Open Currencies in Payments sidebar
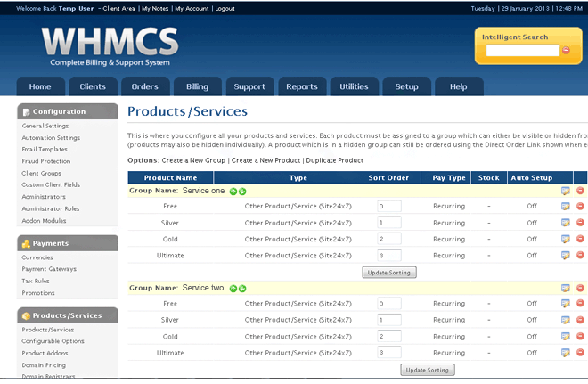 (x=37, y=257)
